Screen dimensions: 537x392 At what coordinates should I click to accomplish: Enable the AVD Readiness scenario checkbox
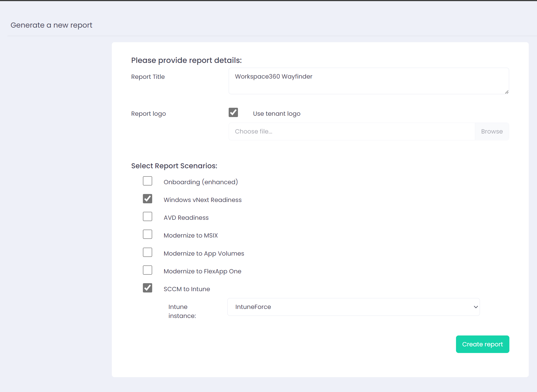coord(147,217)
